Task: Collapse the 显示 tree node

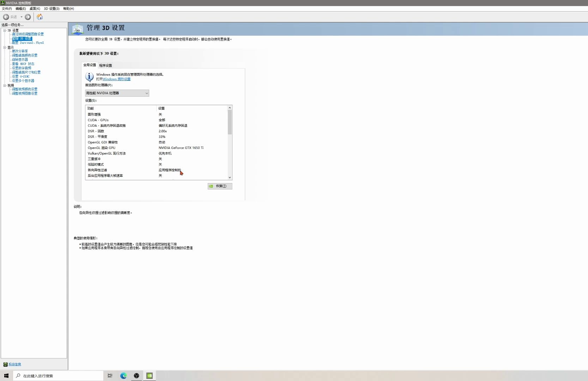Action: coord(5,47)
